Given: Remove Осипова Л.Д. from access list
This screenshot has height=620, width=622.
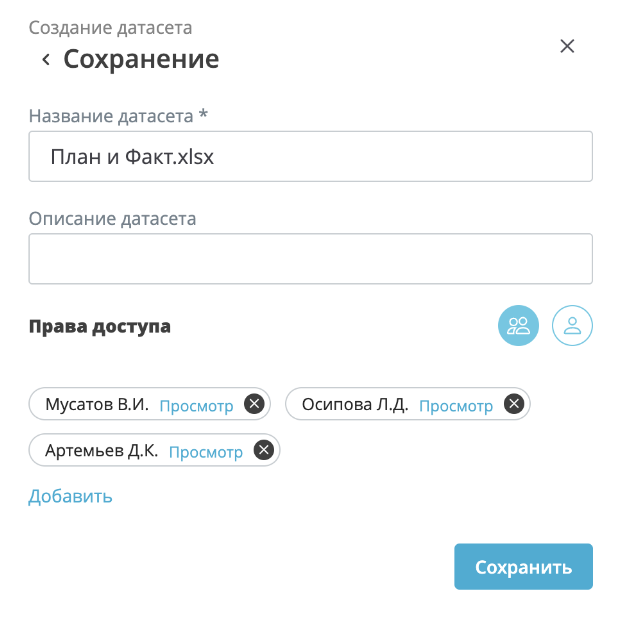Looking at the screenshot, I should [514, 405].
